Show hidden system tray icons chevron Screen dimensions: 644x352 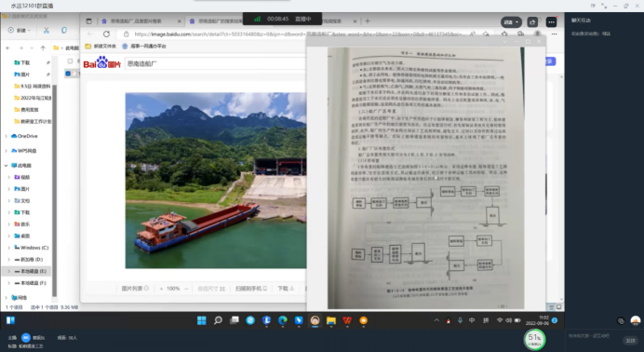click(x=436, y=320)
